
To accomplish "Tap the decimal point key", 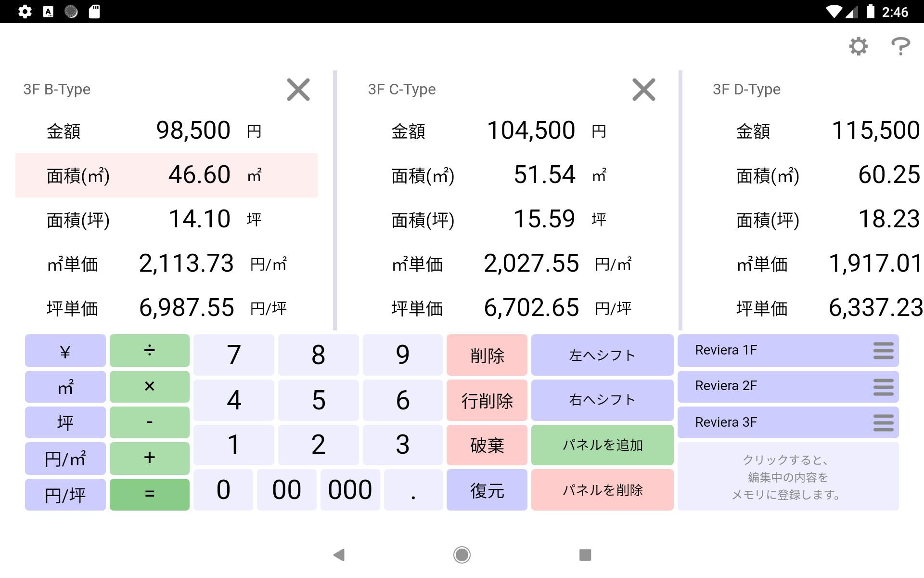I will (413, 490).
